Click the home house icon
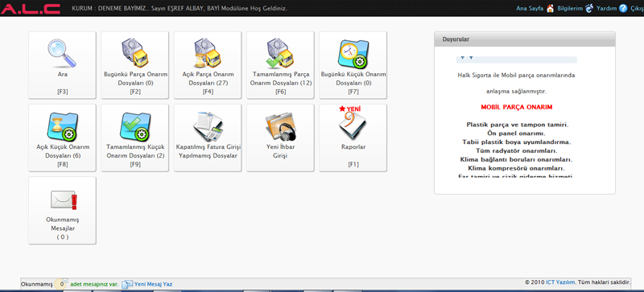The height and width of the screenshot is (292, 644). pos(550,8)
